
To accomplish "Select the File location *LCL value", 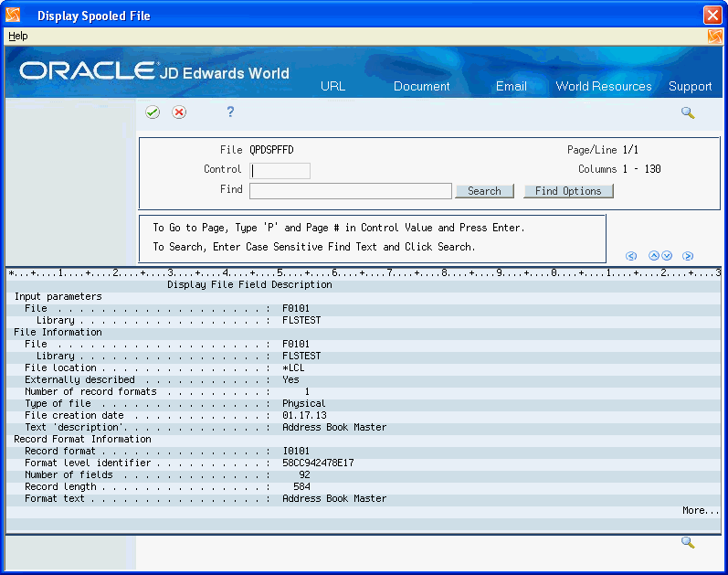I will pos(293,367).
